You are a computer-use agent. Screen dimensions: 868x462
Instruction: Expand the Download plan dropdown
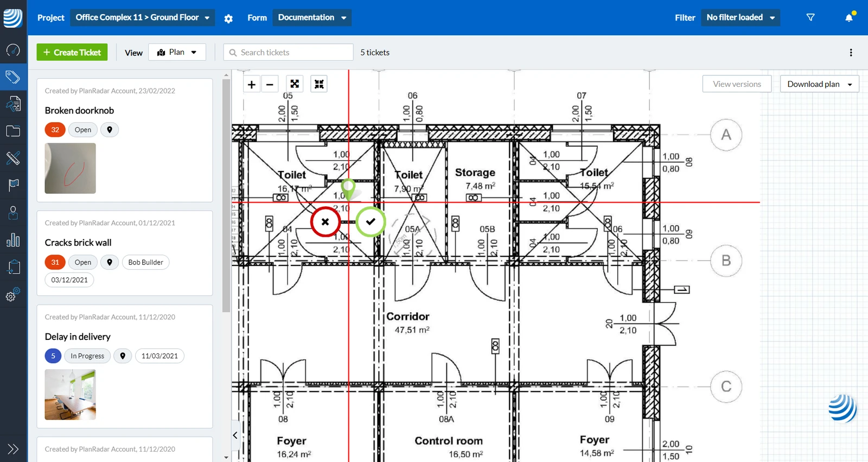819,84
